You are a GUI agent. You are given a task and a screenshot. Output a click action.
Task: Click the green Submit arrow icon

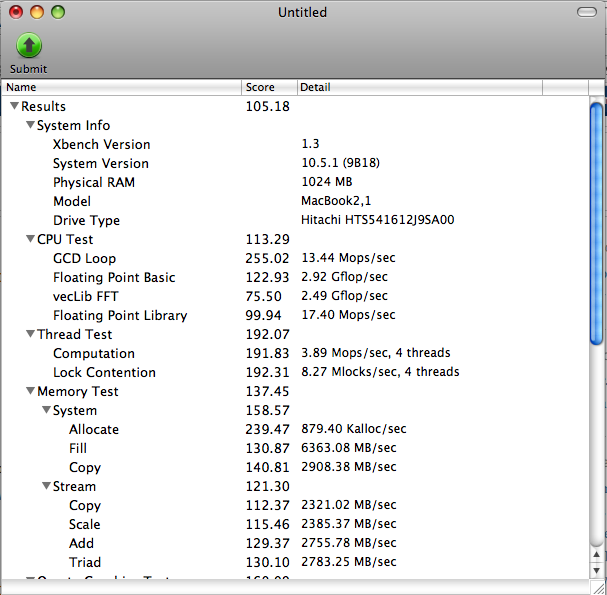tap(29, 45)
